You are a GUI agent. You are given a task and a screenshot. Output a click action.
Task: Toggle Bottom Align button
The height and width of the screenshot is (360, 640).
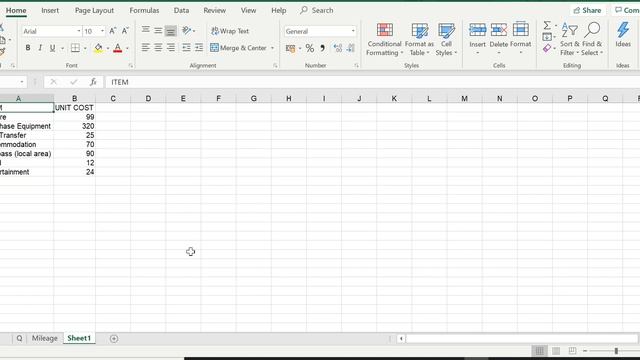171,31
